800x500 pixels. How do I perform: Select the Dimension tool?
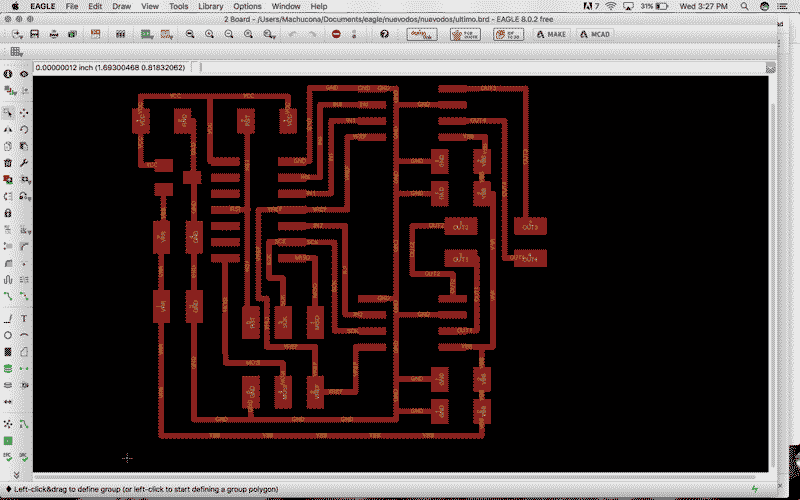point(8,402)
